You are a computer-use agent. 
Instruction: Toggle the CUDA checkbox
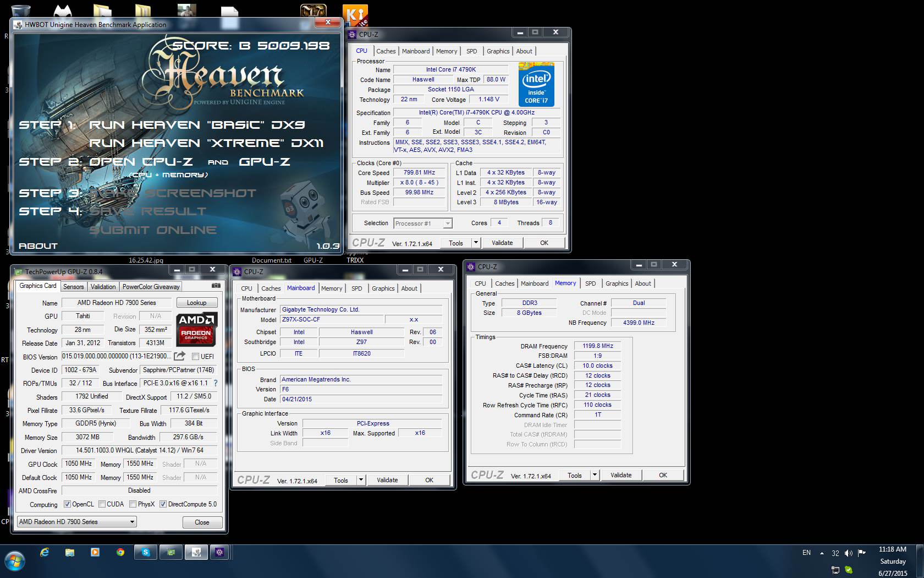click(102, 504)
